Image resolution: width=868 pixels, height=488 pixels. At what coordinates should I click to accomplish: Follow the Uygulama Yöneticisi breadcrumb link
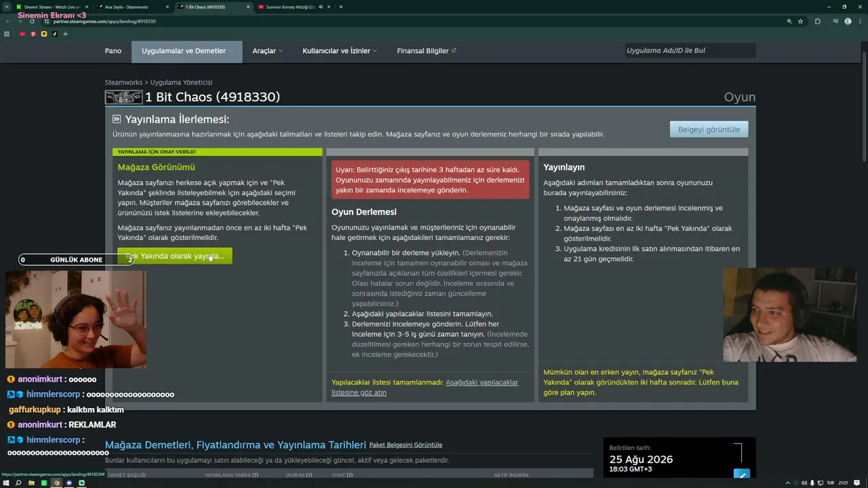click(181, 83)
